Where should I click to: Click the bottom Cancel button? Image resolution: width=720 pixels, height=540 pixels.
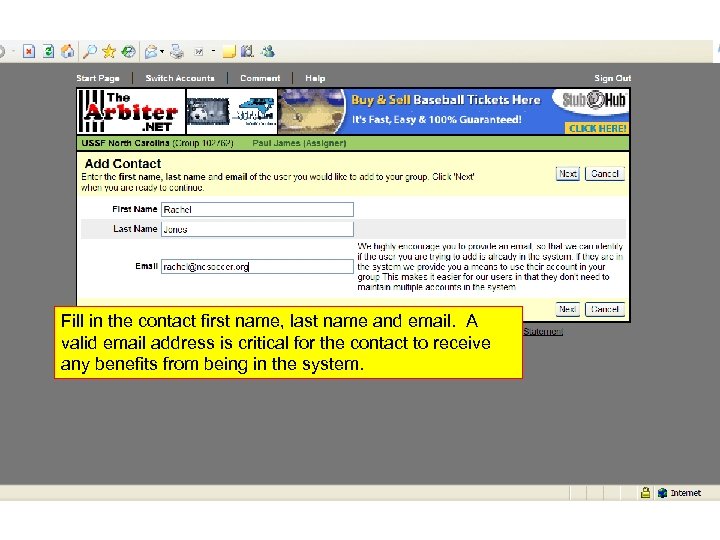tap(605, 309)
